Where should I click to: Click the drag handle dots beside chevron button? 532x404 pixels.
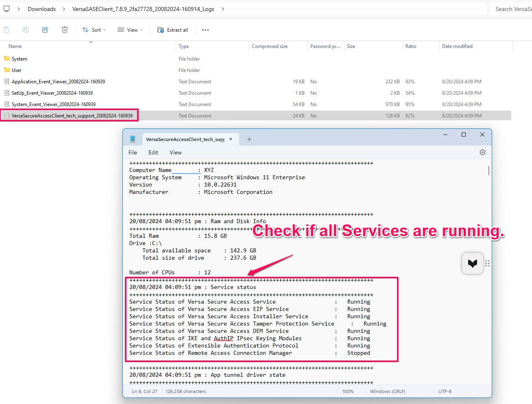tap(488, 263)
